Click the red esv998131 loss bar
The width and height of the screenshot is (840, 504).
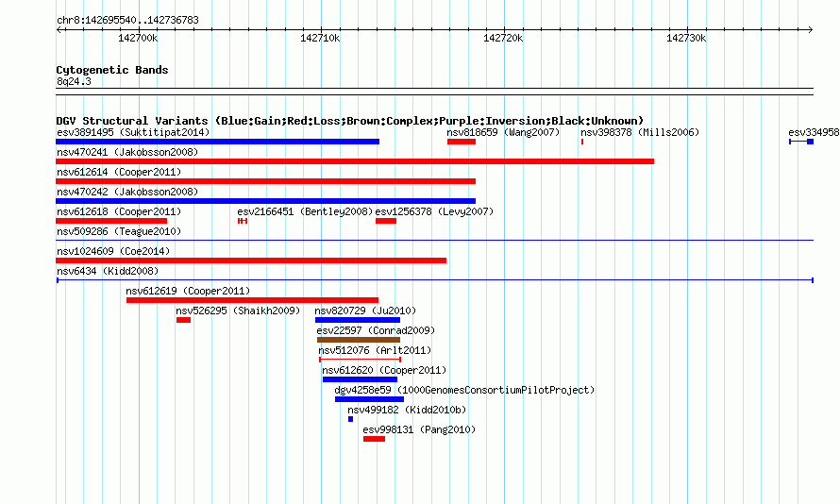point(374,439)
